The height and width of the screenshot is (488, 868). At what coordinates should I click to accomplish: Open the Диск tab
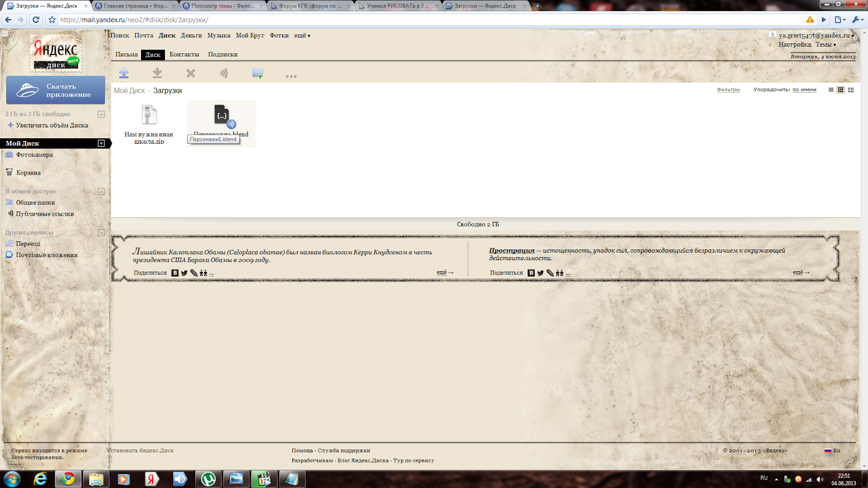coord(153,54)
